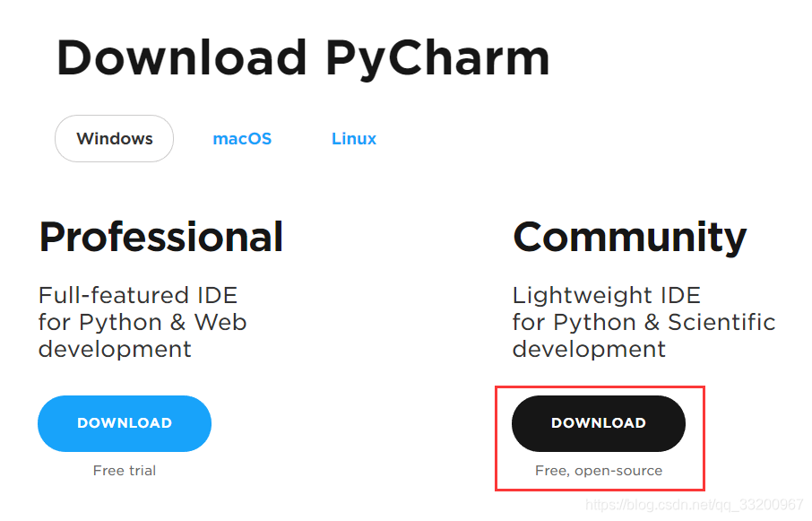Click the blog.csdn.net watermark URL
This screenshot has height=521, width=812.
[706, 505]
